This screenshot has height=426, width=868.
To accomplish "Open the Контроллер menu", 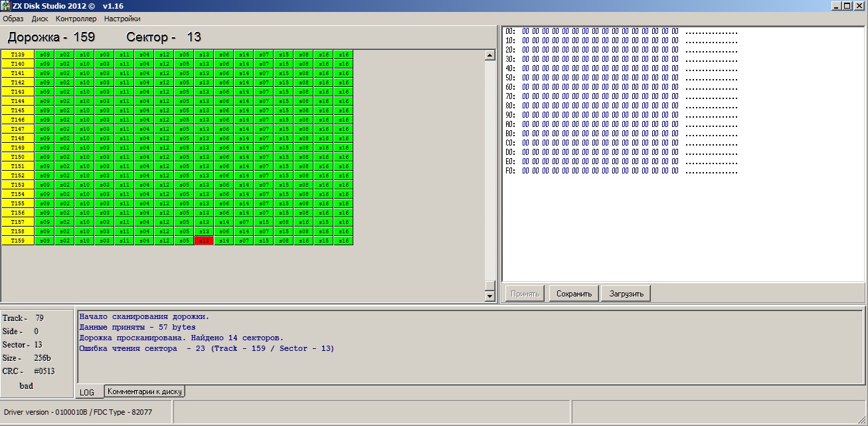I will tap(76, 19).
